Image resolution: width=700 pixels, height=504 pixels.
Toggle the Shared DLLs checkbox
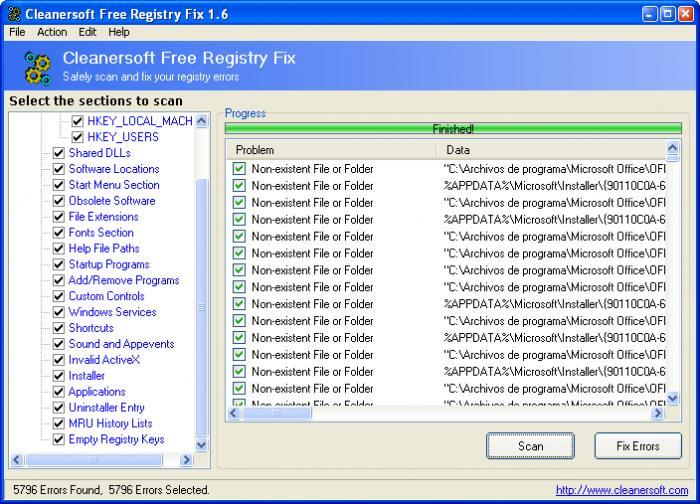[58, 153]
